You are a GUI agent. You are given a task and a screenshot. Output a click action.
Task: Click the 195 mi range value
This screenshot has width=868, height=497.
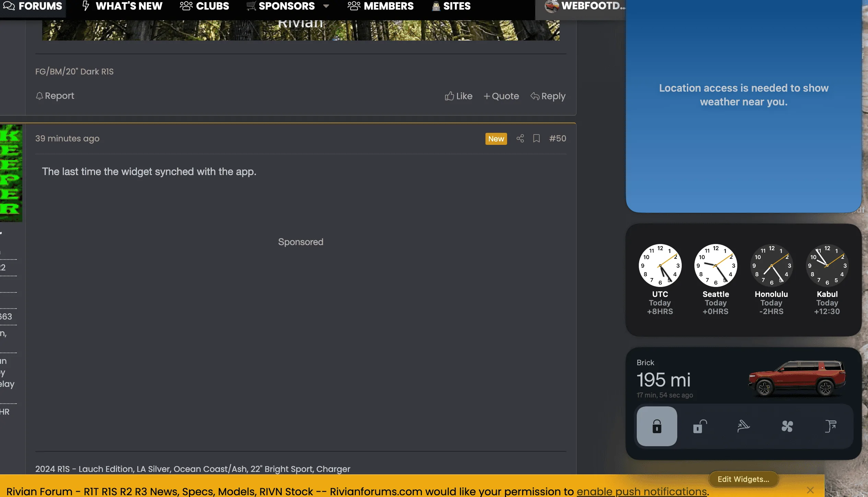(x=664, y=380)
